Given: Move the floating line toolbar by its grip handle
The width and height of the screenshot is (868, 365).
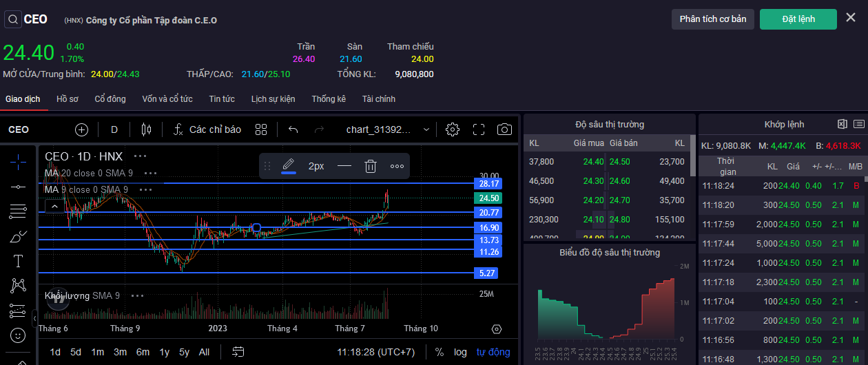Looking at the screenshot, I should [x=267, y=166].
